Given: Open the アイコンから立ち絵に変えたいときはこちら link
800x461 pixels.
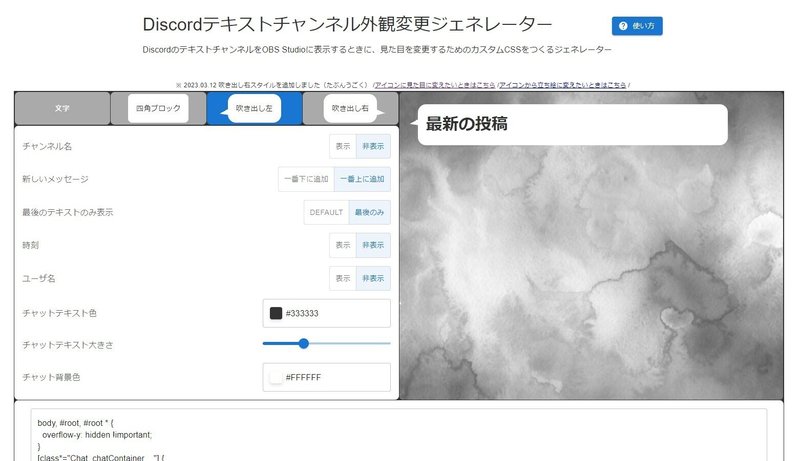Looking at the screenshot, I should (x=563, y=85).
